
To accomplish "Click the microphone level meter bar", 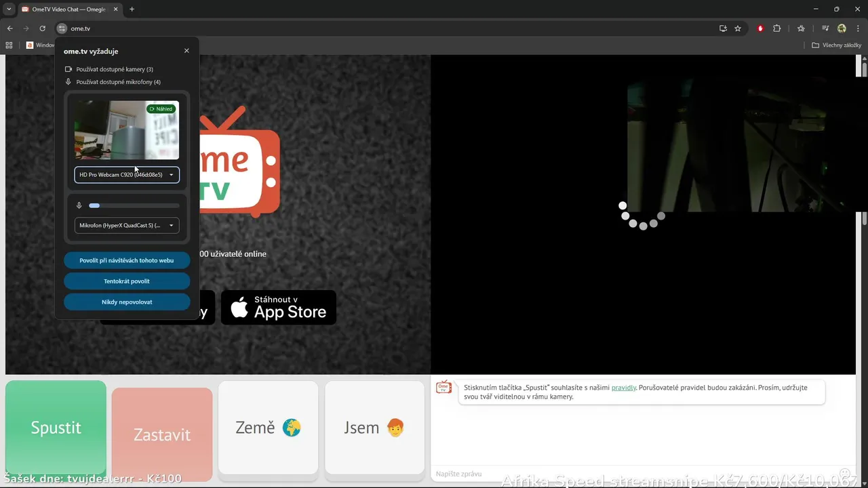I will [134, 205].
